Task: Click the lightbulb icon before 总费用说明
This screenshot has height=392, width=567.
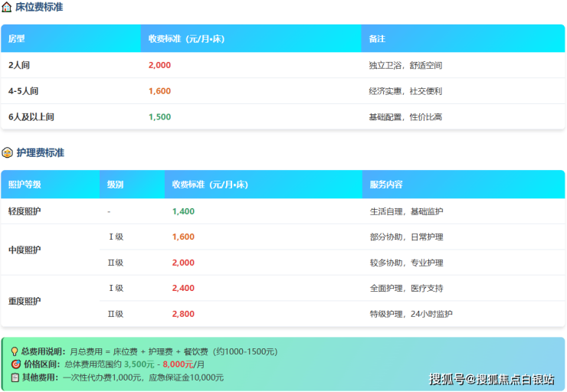Action: pos(14,351)
